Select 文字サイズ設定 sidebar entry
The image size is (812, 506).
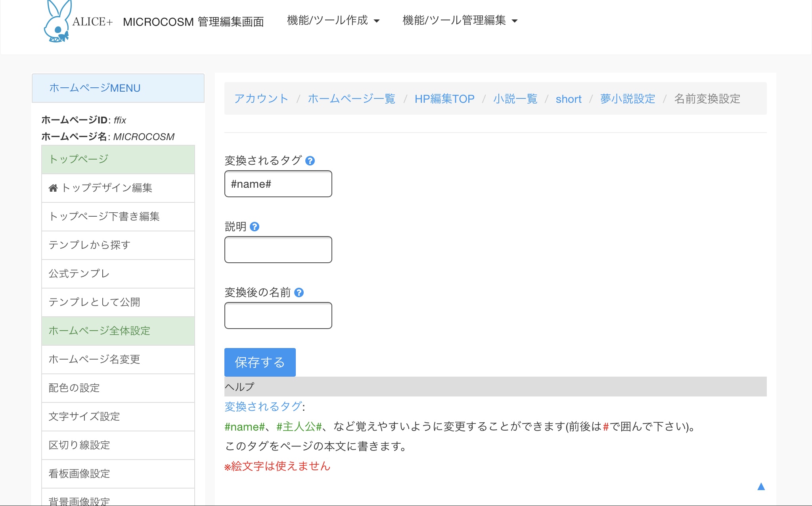click(x=84, y=416)
